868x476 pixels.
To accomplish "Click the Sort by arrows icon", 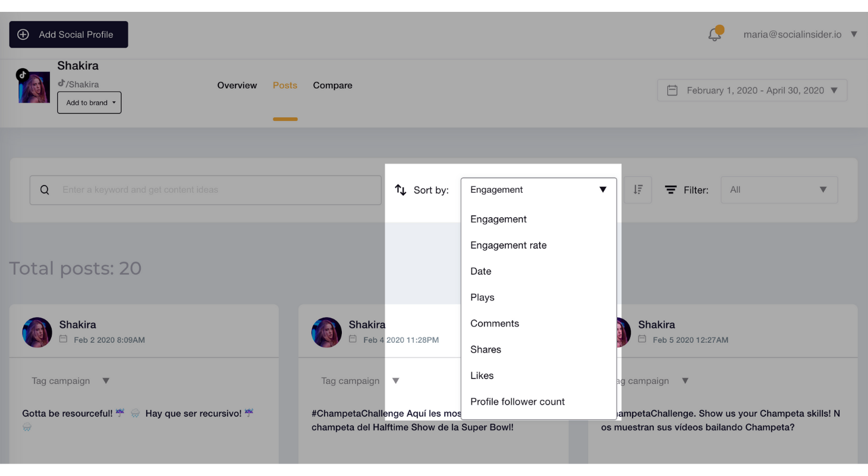I will pyautogui.click(x=401, y=190).
